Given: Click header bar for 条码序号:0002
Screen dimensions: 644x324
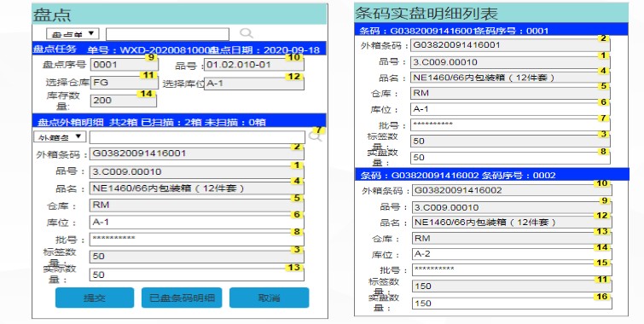Looking at the screenshot, I should point(492,175).
